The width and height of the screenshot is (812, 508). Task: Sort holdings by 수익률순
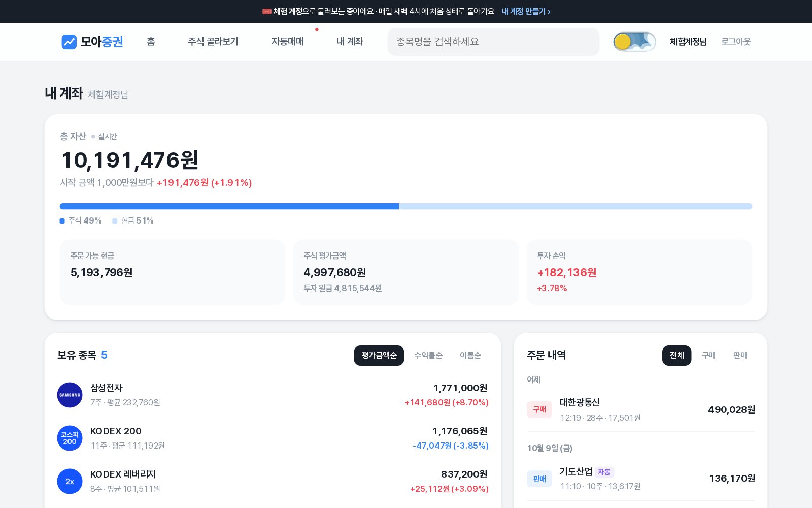pyautogui.click(x=428, y=355)
